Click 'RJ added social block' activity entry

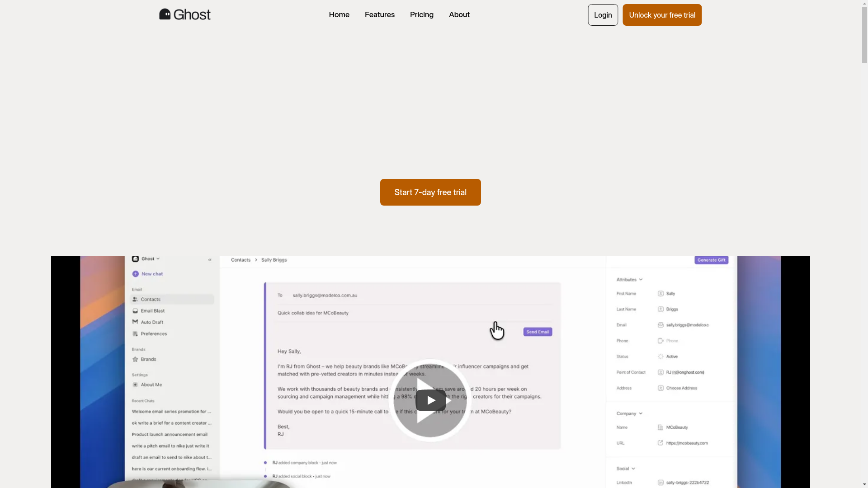[301, 476]
